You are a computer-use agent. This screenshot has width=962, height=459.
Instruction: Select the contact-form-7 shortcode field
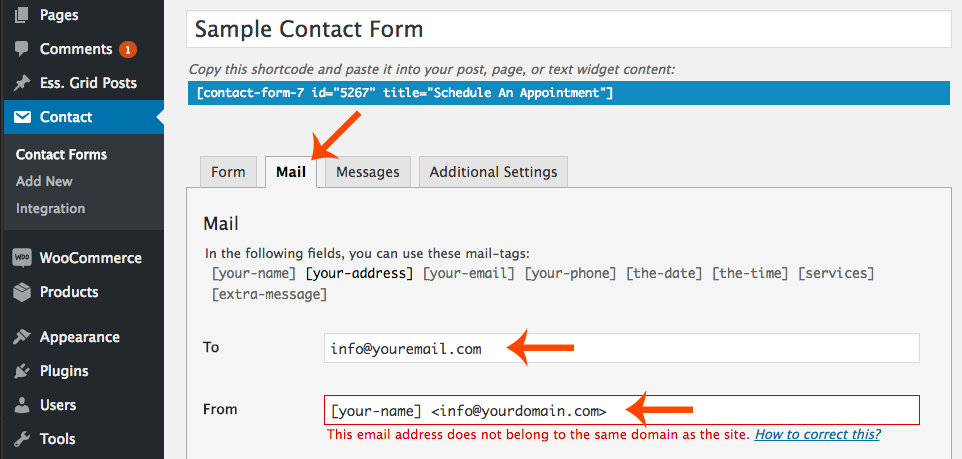pos(569,93)
